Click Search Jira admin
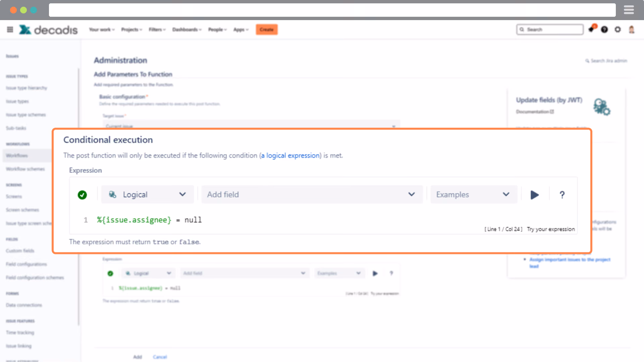This screenshot has height=362, width=644. click(606, 61)
